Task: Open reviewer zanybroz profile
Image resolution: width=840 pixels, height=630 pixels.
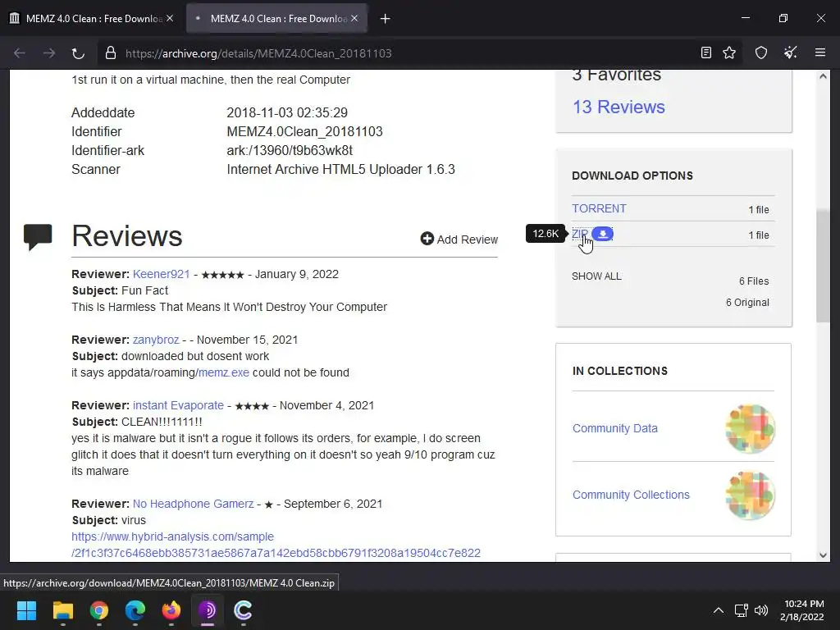Action: [x=156, y=340]
